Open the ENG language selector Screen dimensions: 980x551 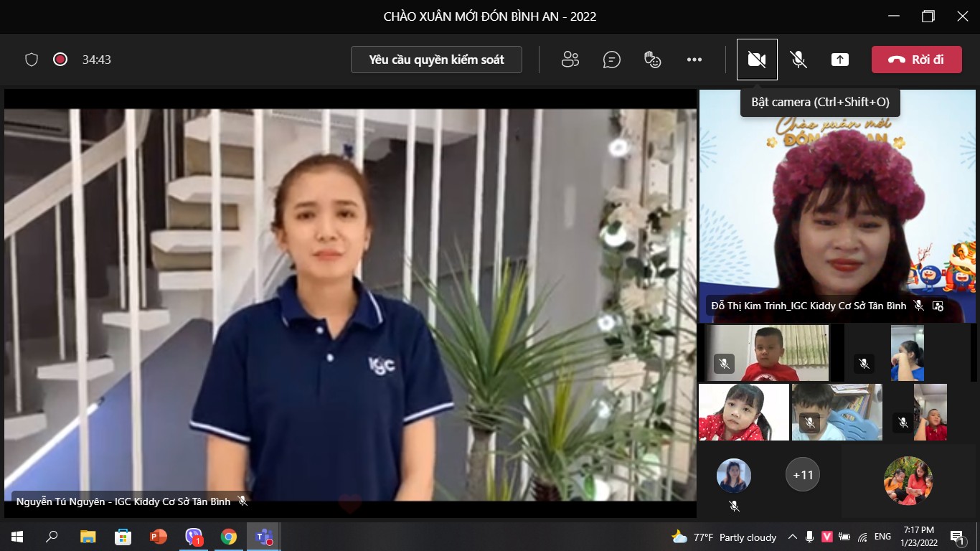(882, 537)
